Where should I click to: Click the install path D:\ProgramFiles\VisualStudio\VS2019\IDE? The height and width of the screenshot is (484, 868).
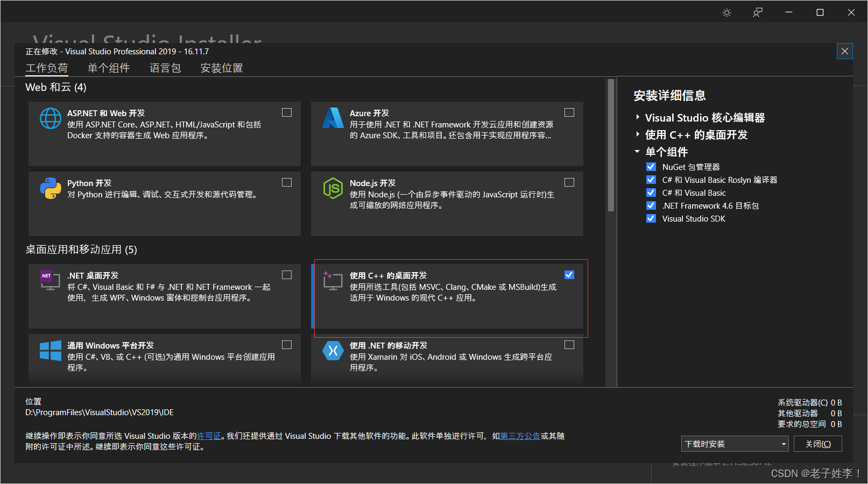coord(100,412)
